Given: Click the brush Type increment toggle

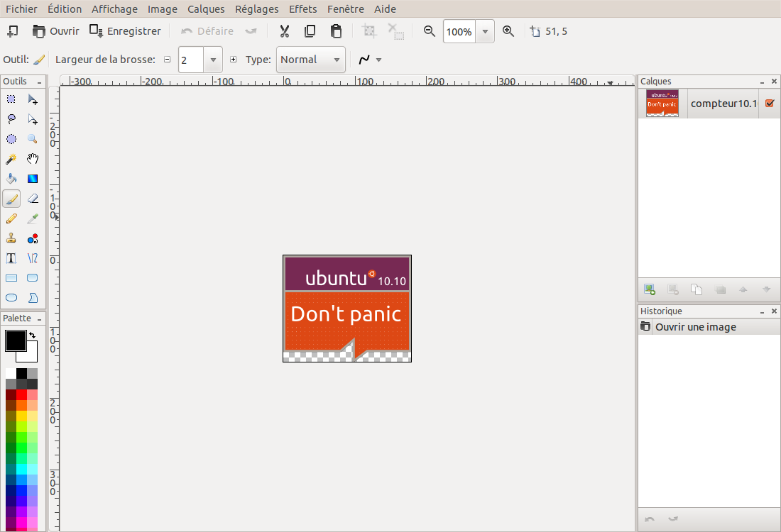Looking at the screenshot, I should point(234,60).
